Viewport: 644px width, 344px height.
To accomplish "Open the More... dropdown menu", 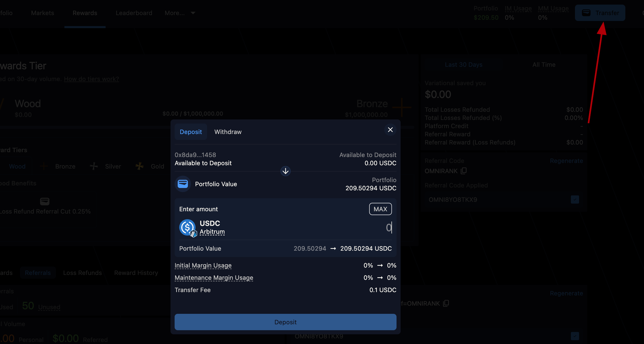I will [180, 13].
